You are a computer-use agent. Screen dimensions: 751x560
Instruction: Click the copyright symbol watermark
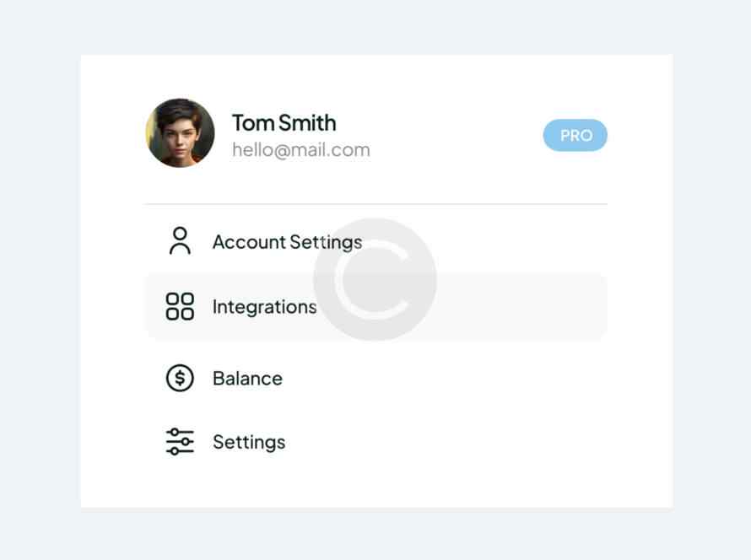point(375,279)
